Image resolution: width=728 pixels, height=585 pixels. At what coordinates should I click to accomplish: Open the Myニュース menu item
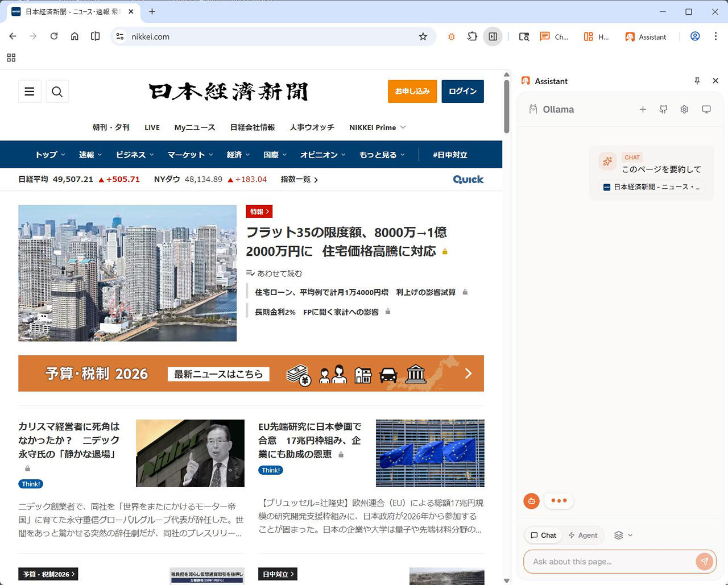[x=195, y=128]
